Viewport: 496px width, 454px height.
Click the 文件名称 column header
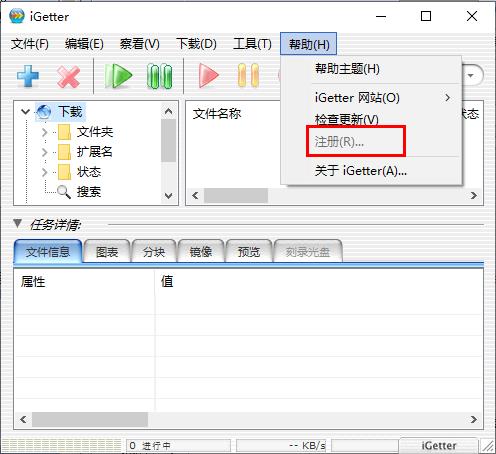coord(217,114)
